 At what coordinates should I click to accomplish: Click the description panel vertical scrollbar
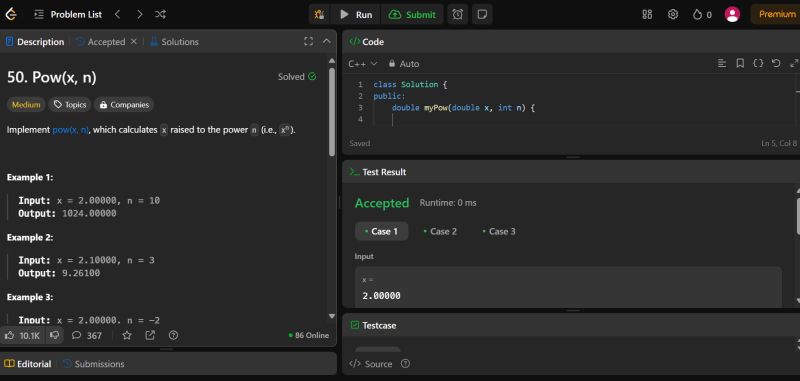pyautogui.click(x=332, y=111)
